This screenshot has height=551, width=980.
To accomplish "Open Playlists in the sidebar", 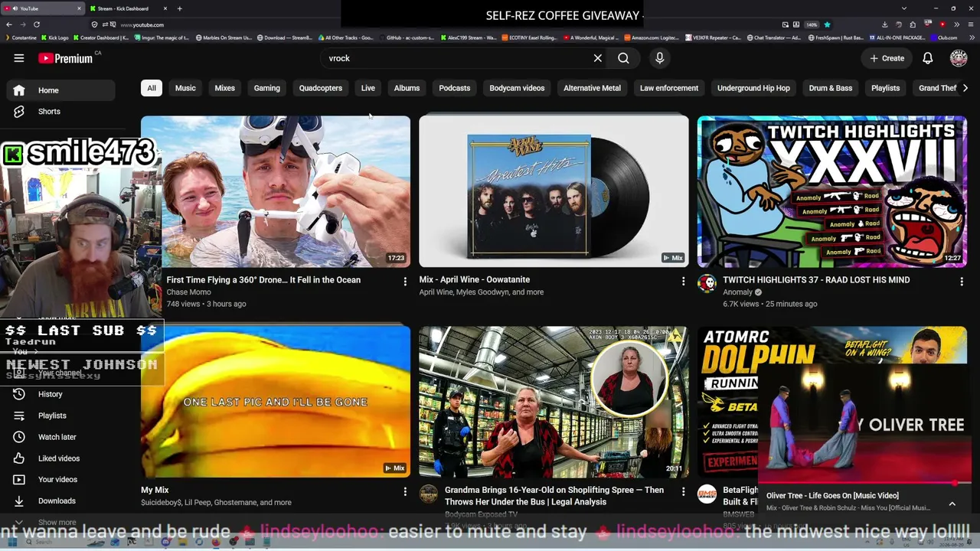I will (x=60, y=416).
